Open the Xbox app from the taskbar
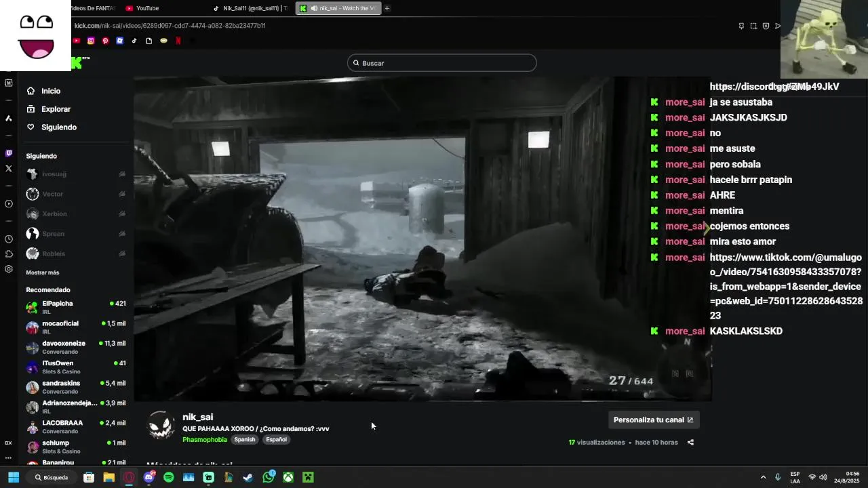The width and height of the screenshot is (868, 488). coord(288,477)
